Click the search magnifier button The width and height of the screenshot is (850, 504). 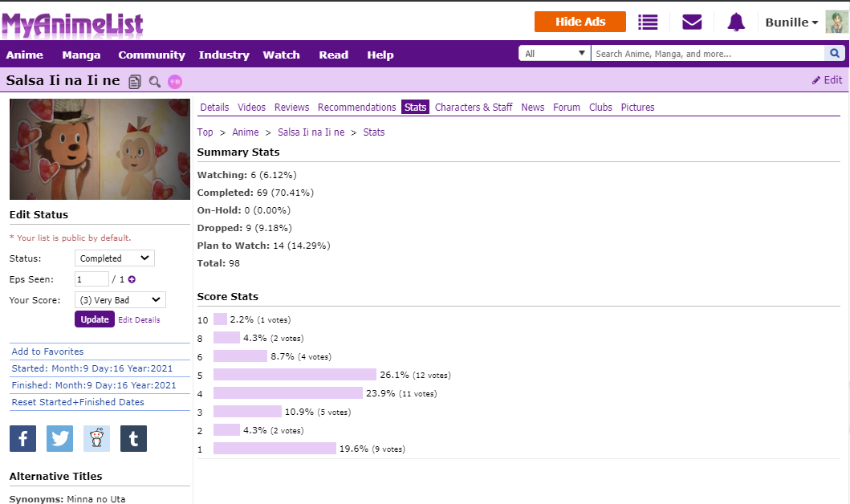click(x=835, y=54)
